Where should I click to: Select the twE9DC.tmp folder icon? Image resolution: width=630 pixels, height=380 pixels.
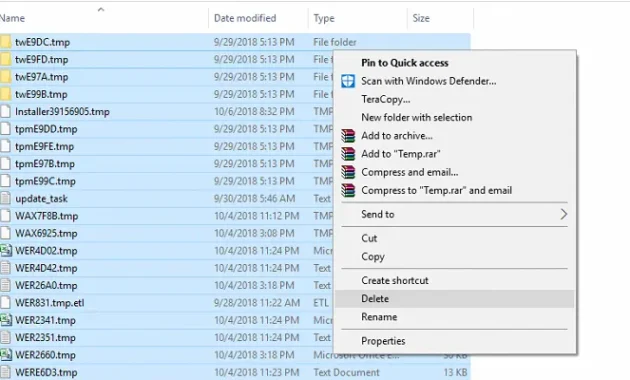[x=5, y=42]
